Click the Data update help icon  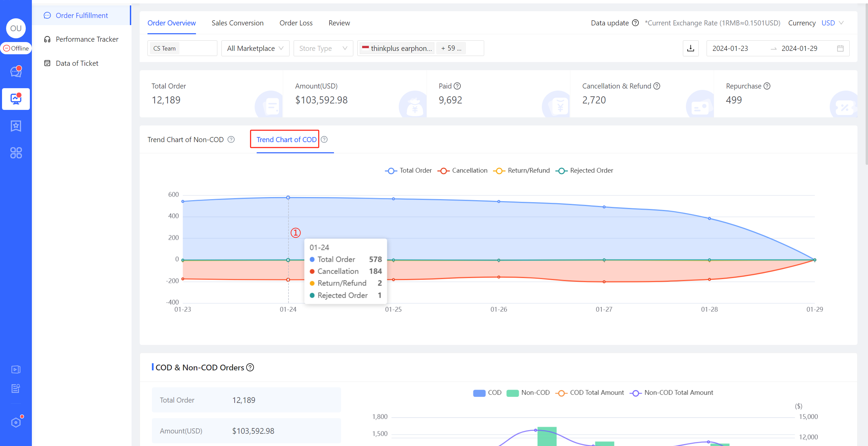pos(635,23)
